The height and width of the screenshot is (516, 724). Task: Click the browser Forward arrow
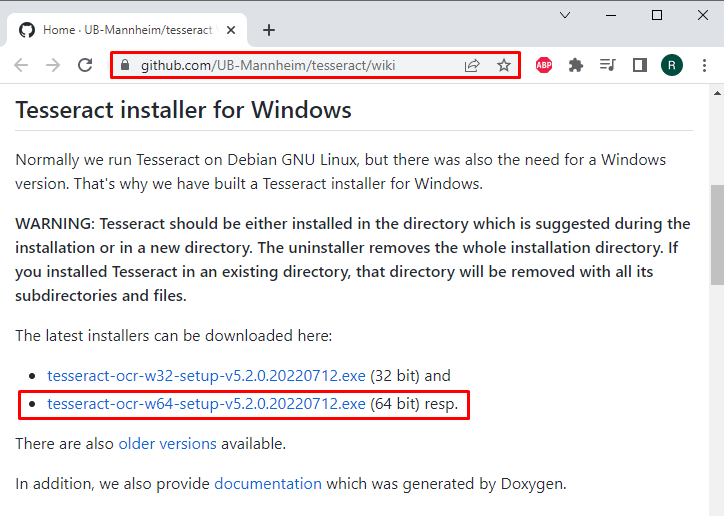(x=53, y=65)
